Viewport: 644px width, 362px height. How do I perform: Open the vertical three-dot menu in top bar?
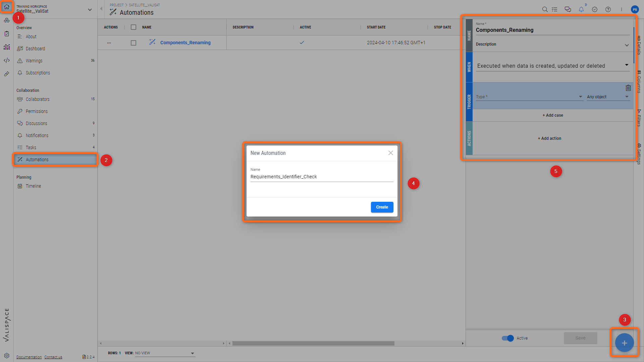tap(622, 9)
